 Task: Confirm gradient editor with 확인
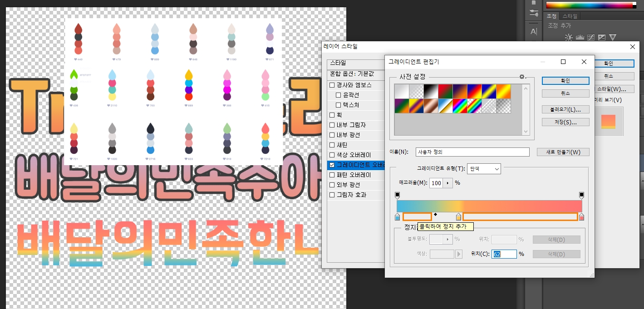(x=565, y=80)
